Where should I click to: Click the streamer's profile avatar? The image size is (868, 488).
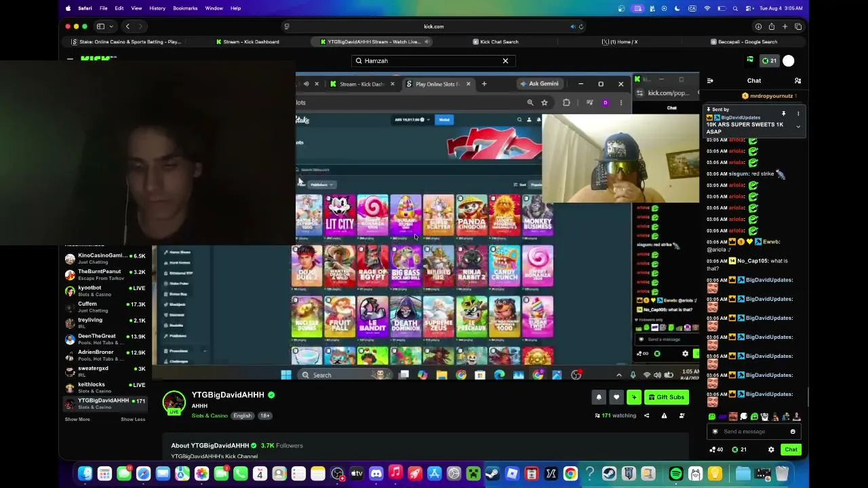[x=174, y=402]
